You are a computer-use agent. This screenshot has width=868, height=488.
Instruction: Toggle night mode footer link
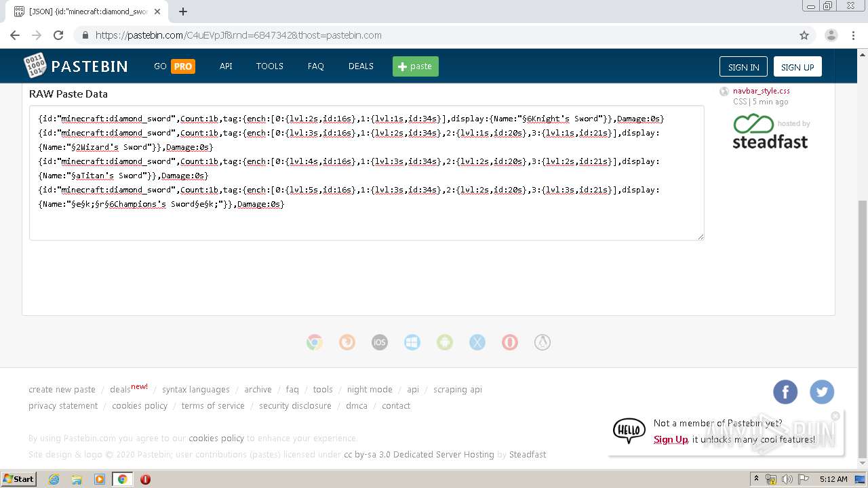(370, 390)
